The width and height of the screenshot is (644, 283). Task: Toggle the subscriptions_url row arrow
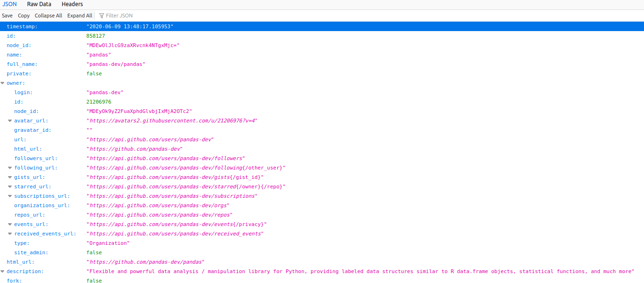pos(10,196)
